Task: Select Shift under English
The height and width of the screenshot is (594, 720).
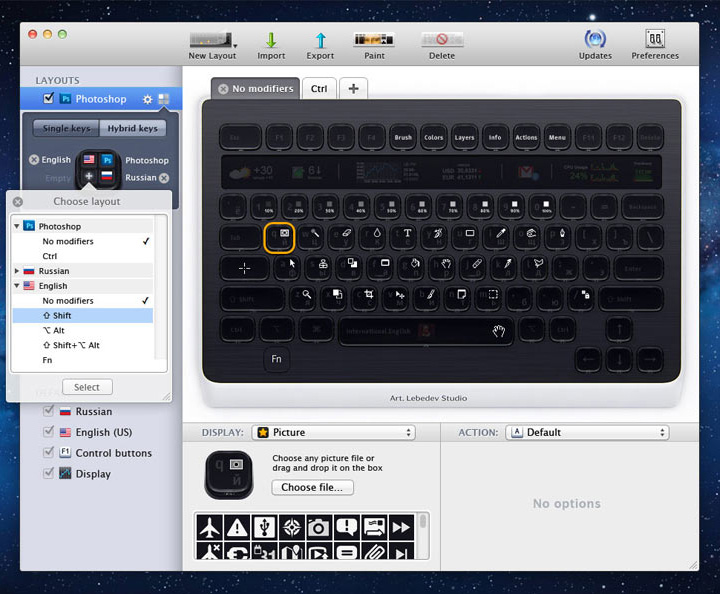Action: [x=83, y=315]
